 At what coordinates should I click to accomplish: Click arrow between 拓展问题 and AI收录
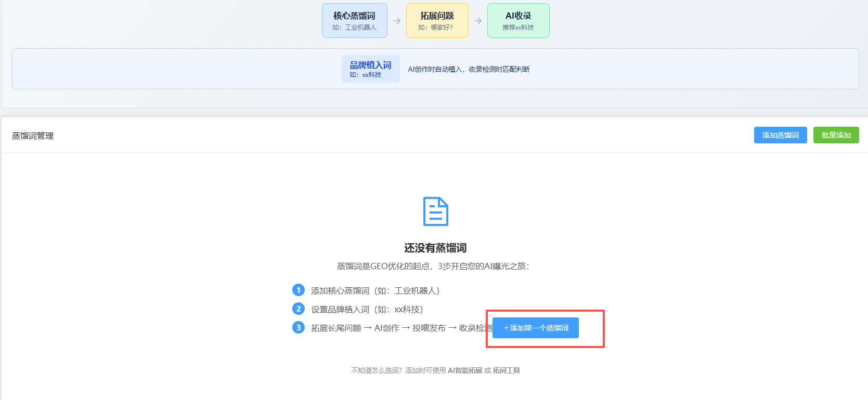(x=477, y=21)
